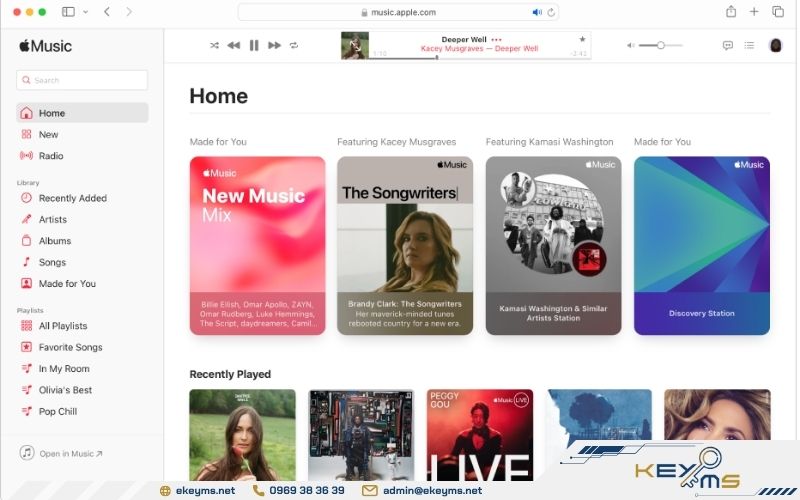Toggle the Safari sidebar button
The height and width of the screenshot is (500, 800).
tap(68, 12)
